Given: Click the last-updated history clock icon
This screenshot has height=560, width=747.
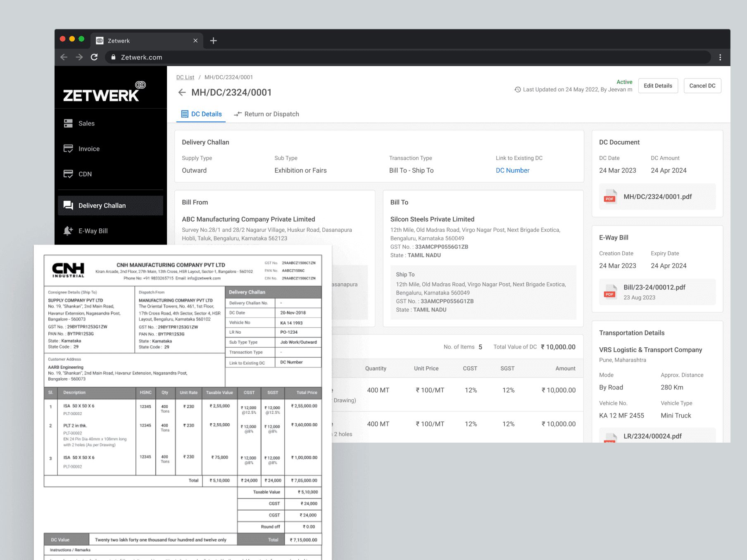Looking at the screenshot, I should tap(517, 90).
